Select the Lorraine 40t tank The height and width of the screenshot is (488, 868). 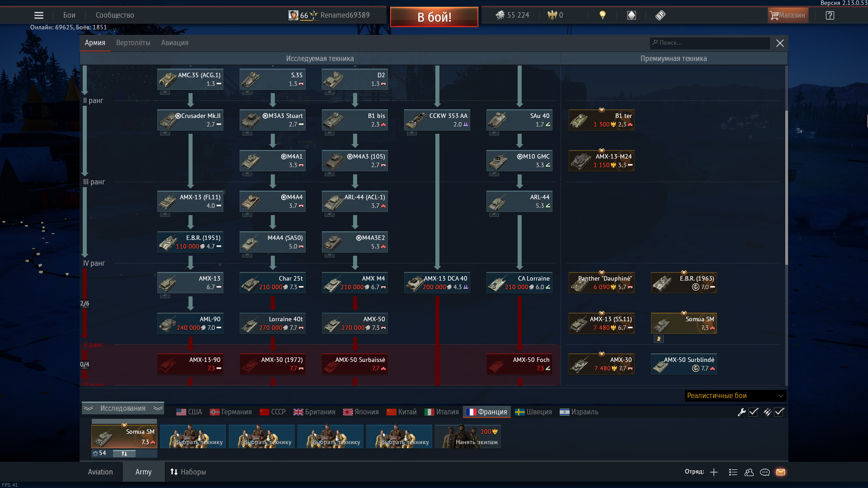pyautogui.click(x=273, y=324)
